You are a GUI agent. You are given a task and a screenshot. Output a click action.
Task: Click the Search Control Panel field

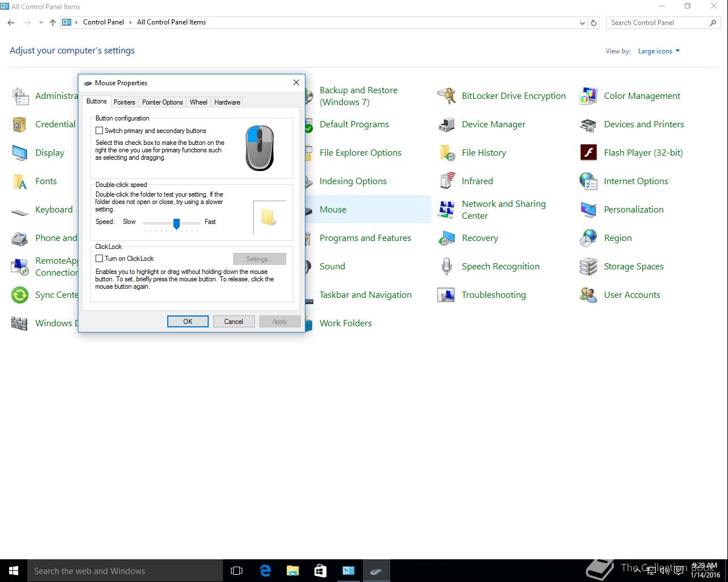(657, 23)
